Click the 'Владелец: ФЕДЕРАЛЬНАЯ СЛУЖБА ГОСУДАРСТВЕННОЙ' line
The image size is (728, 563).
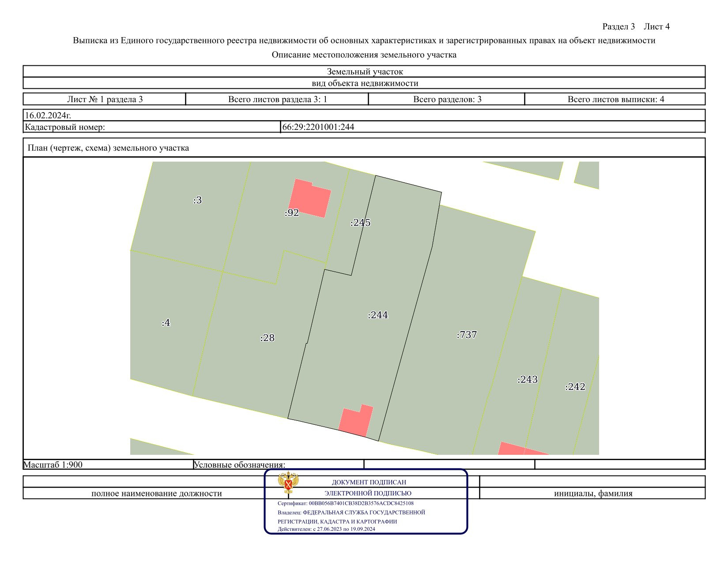coord(351,512)
